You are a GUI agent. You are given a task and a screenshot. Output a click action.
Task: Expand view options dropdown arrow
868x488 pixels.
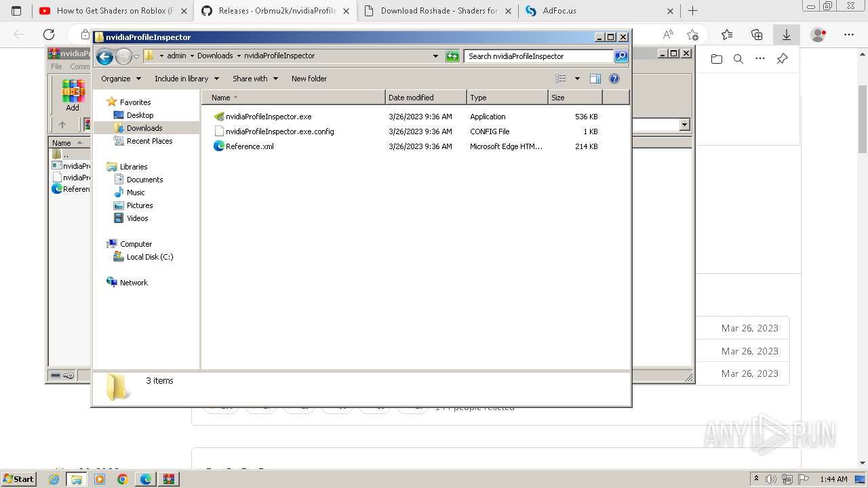tap(577, 79)
